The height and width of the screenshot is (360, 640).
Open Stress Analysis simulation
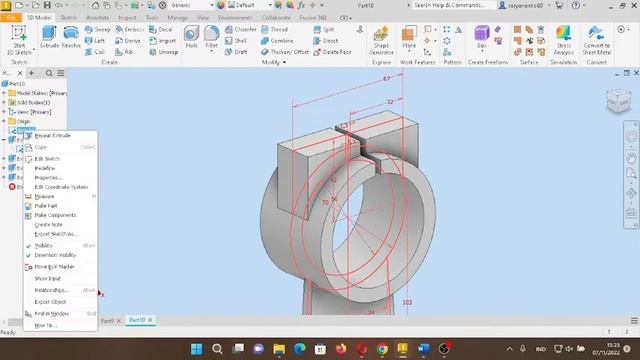564,40
